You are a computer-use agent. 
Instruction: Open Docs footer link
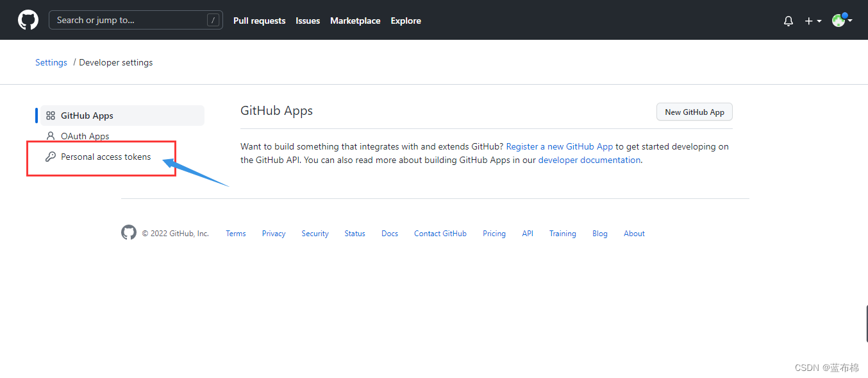(390, 234)
